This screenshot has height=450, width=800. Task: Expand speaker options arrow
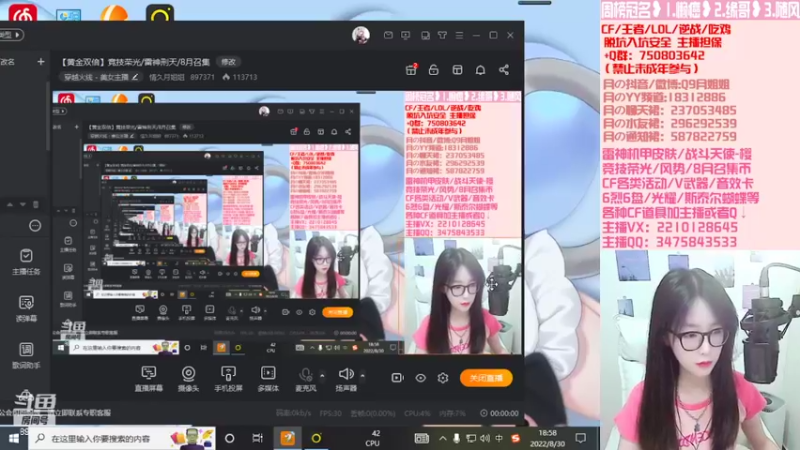click(362, 376)
